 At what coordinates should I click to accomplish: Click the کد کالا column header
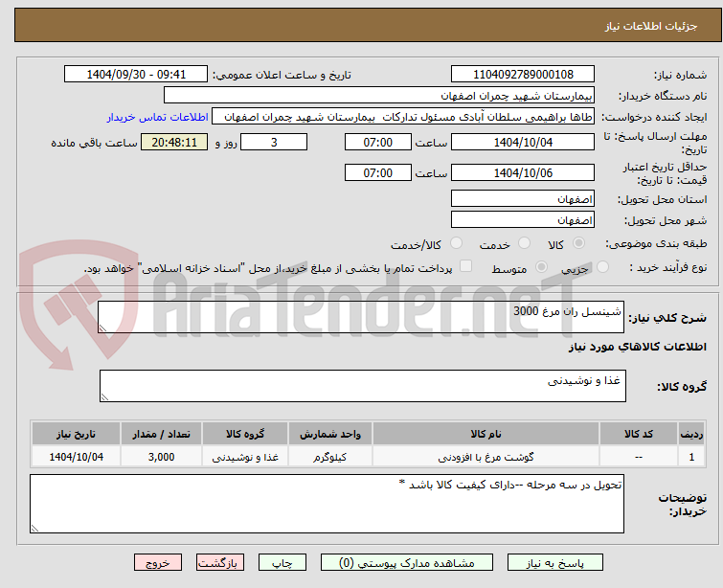[639, 434]
